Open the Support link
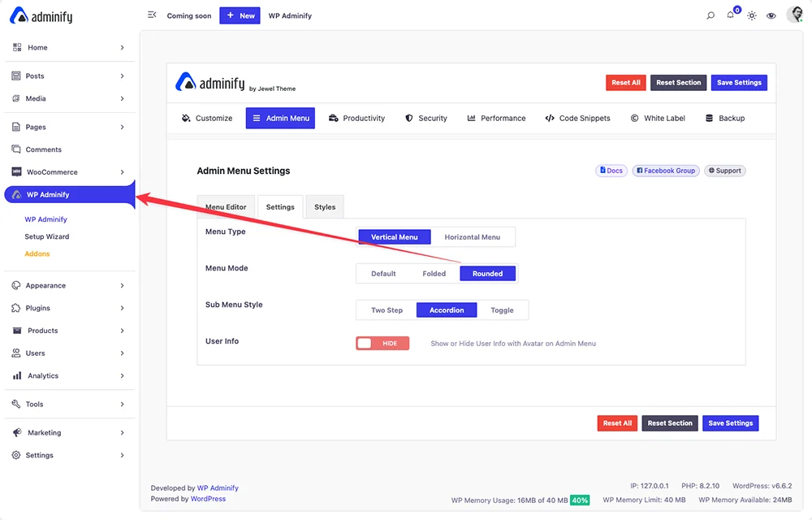This screenshot has height=520, width=812. pyautogui.click(x=724, y=171)
